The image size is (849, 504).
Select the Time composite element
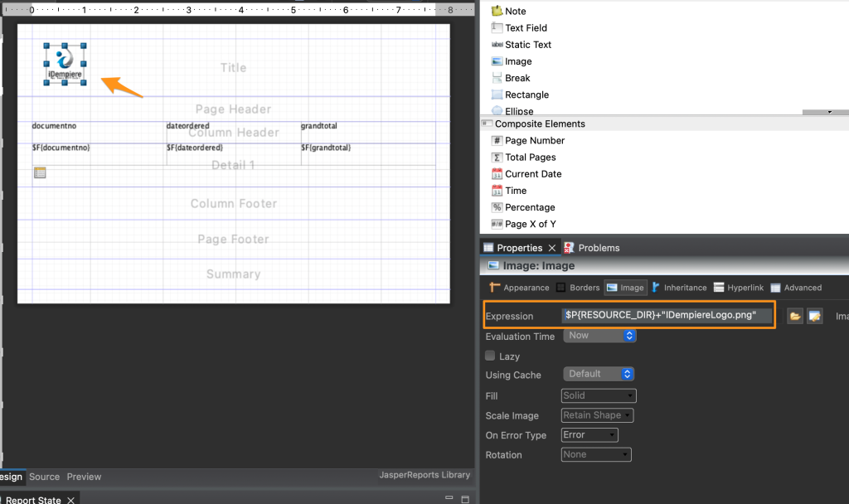tap(509, 191)
